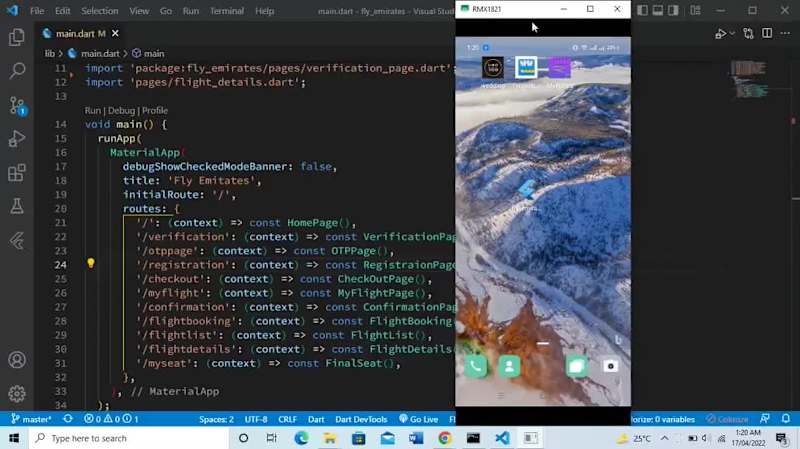This screenshot has height=449, width=800.
Task: Click the Windows Start button
Action: coord(14,438)
